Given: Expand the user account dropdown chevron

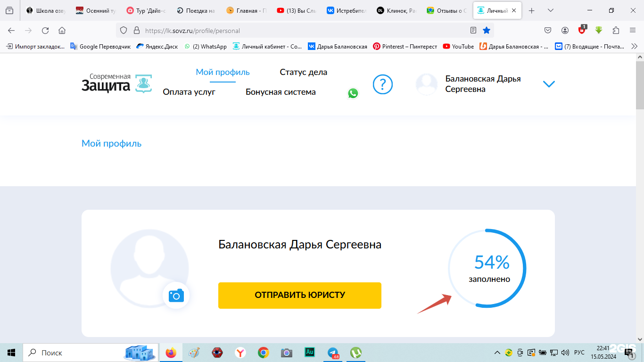Looking at the screenshot, I should pos(549,84).
